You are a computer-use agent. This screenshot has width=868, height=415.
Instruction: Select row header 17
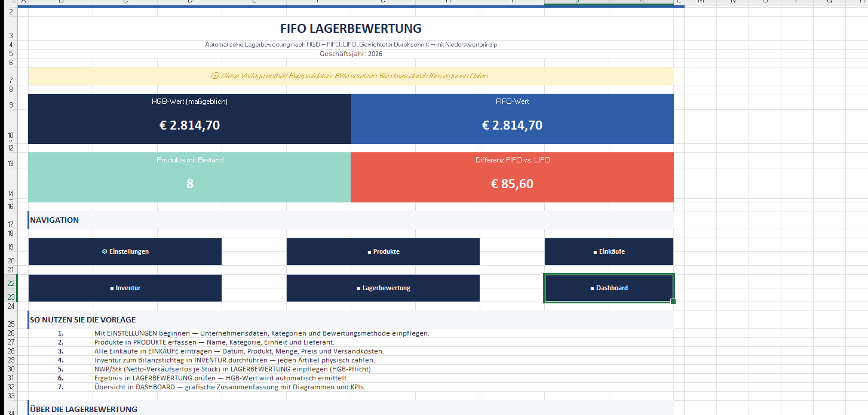(x=11, y=224)
